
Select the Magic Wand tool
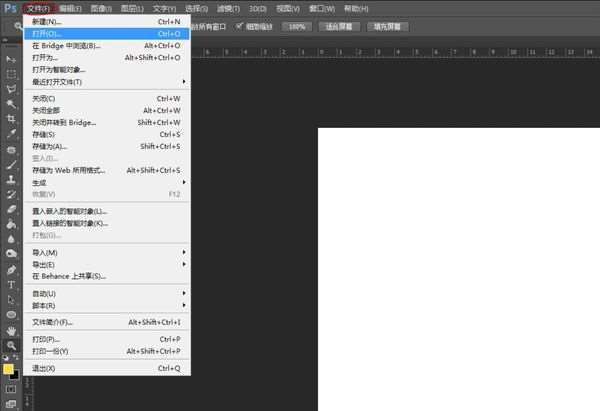click(x=11, y=104)
